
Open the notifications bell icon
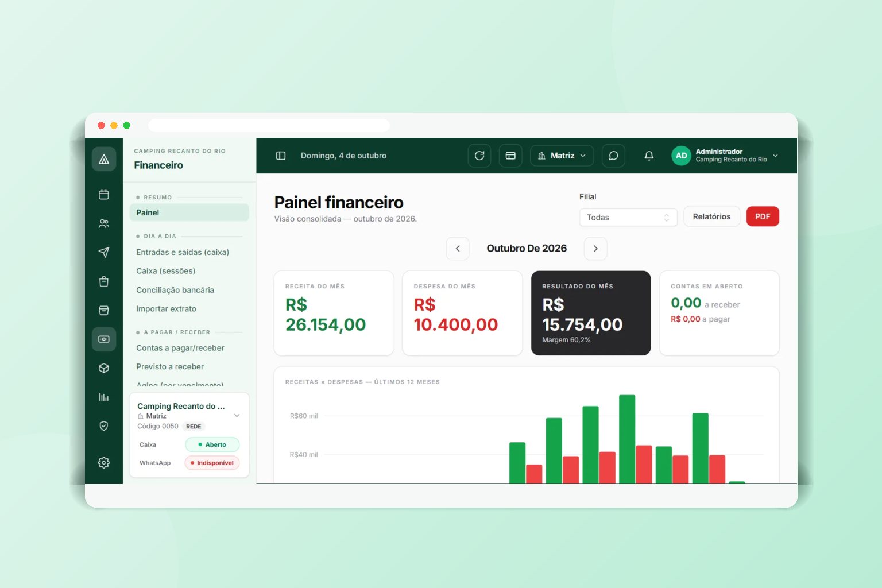(x=649, y=156)
